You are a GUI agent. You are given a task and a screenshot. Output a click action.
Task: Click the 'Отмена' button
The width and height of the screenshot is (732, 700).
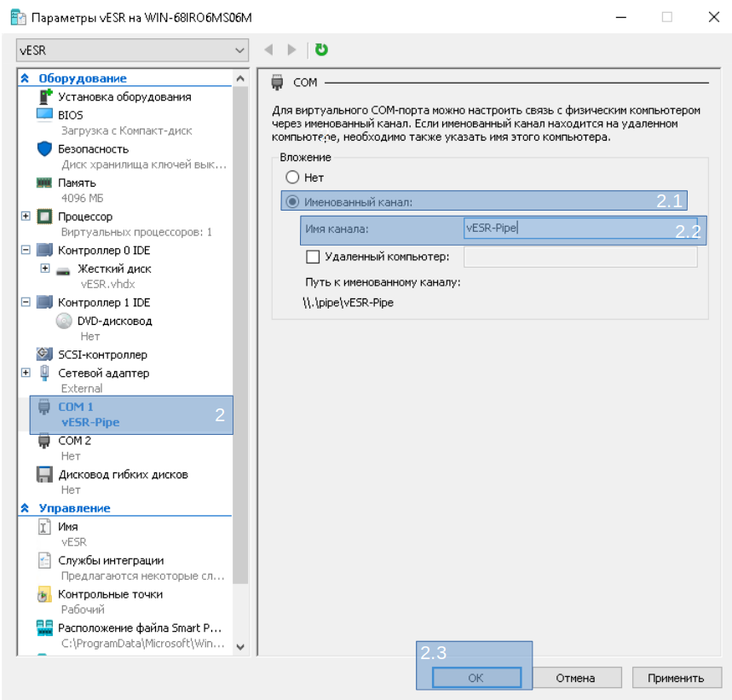coord(575,678)
